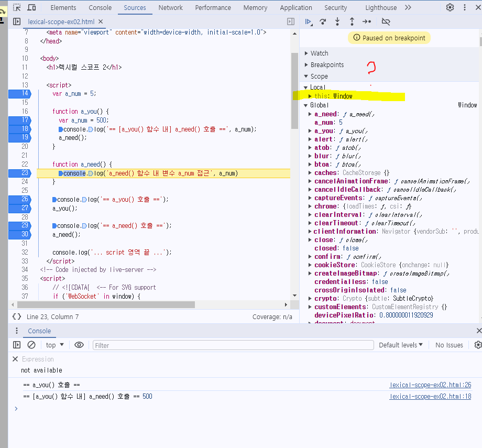Viewport: 482px width, 448px height.
Task: Toggle the breakpoint on line 26
Action: 20,199
